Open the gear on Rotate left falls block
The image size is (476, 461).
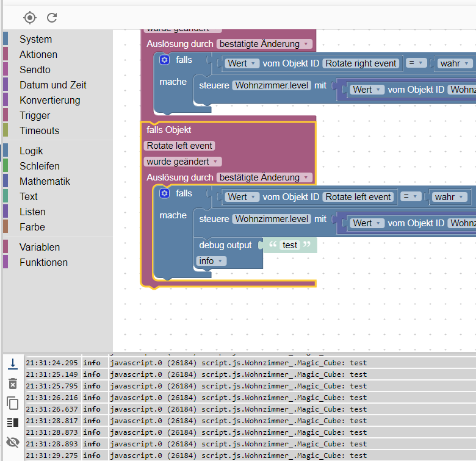pos(164,193)
